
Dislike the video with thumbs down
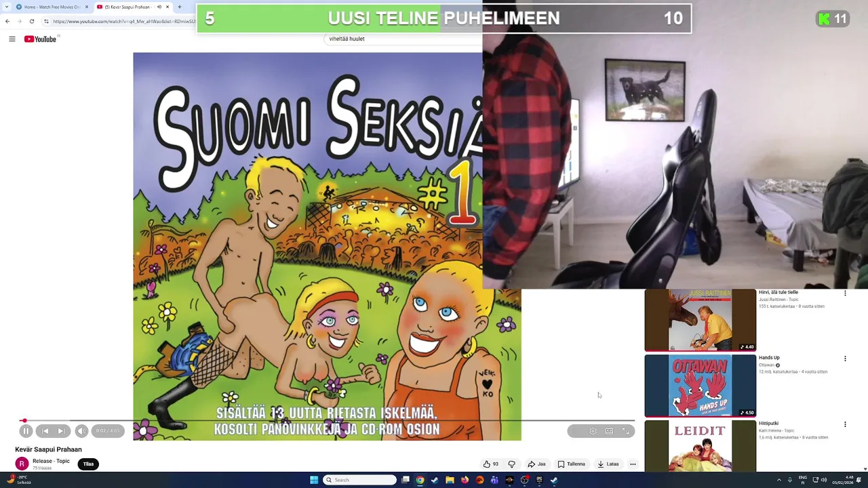point(512,464)
